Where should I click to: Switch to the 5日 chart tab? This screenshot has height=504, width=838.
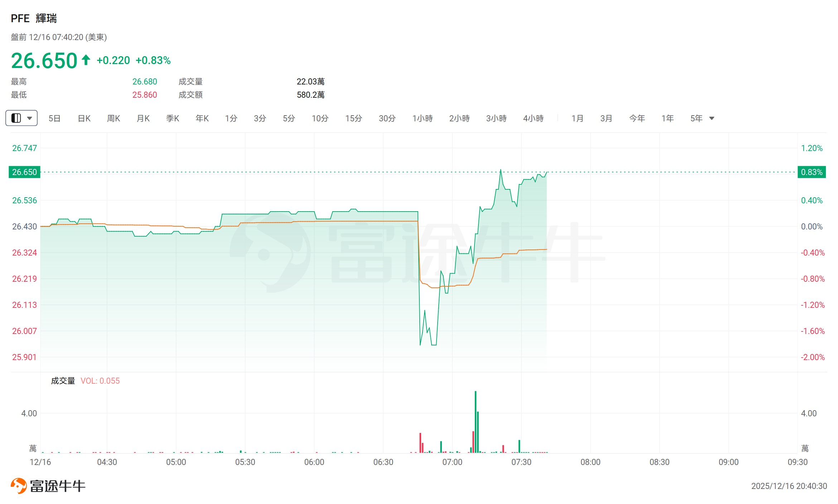click(54, 118)
